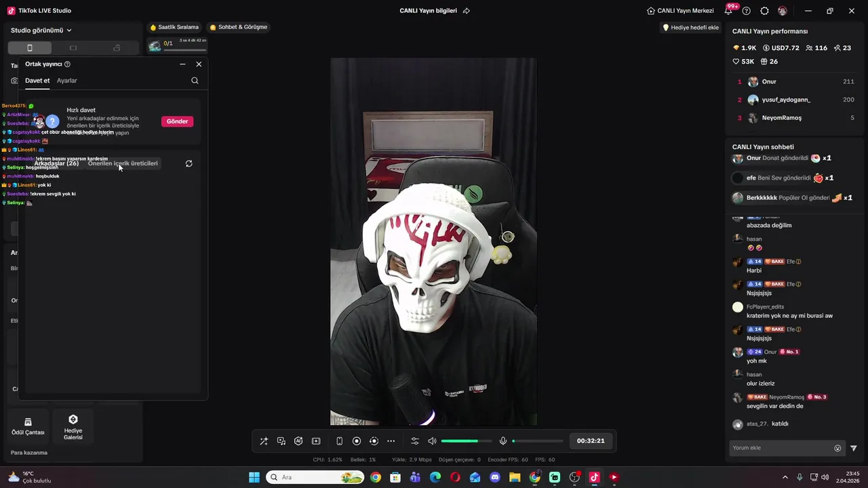Open the profile avatar menu
Image resolution: width=868 pixels, height=488 pixels.
pos(783,11)
